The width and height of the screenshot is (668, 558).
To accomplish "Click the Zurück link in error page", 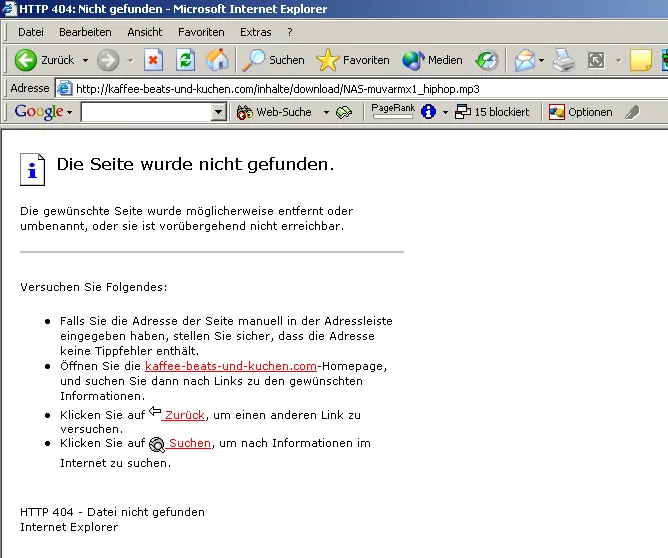I will [184, 415].
